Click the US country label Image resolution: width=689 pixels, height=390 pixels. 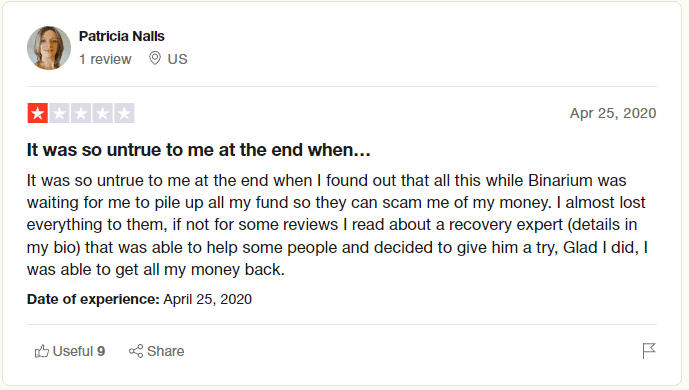(x=178, y=59)
